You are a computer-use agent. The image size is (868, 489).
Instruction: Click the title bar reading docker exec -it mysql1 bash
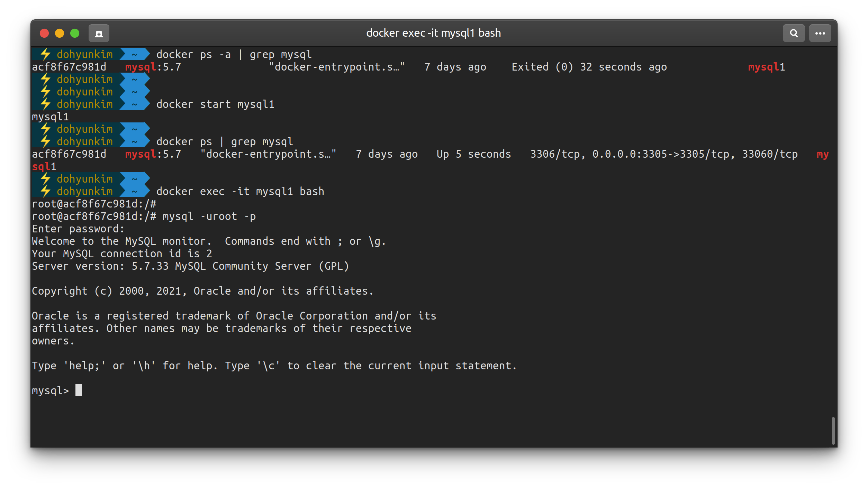pos(434,33)
